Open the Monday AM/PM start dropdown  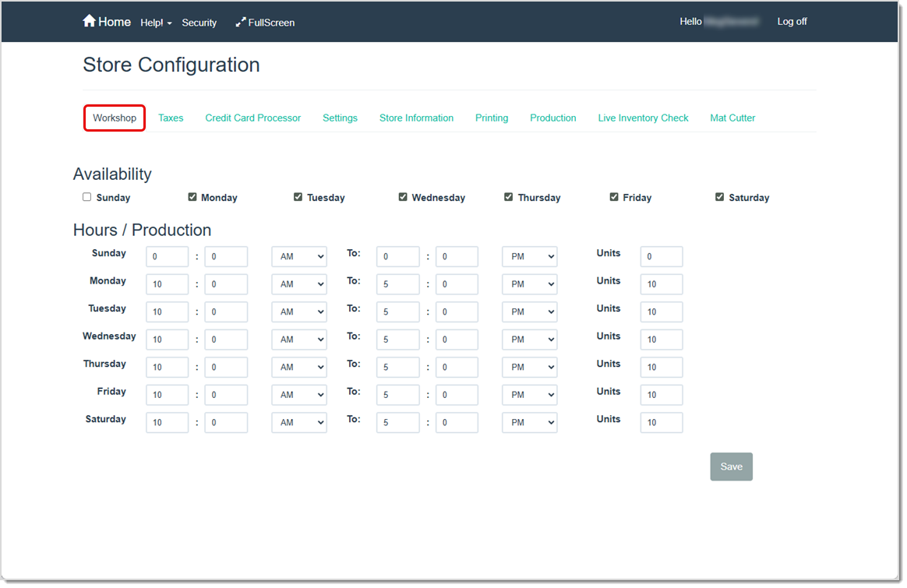pyautogui.click(x=298, y=283)
